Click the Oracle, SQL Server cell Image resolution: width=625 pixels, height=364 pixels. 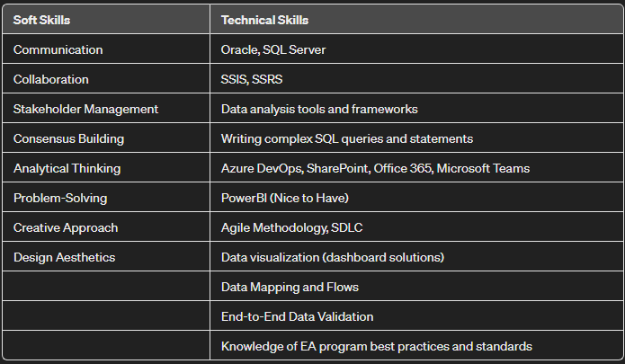(x=416, y=49)
